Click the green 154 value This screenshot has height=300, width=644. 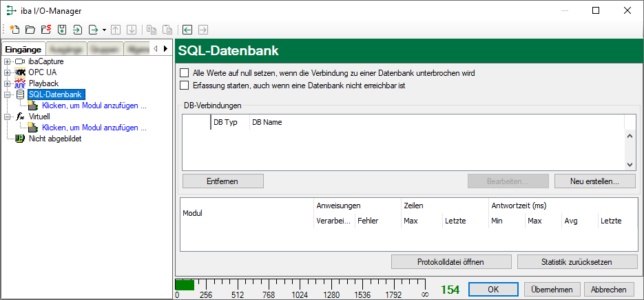point(450,290)
